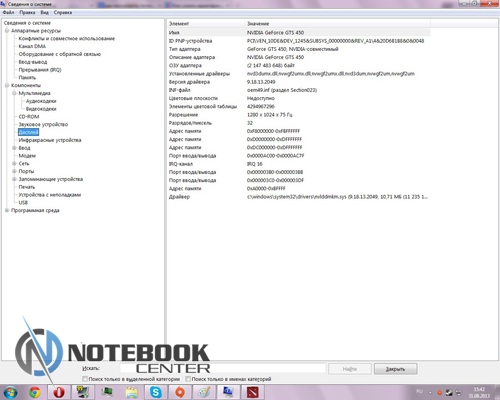This screenshot has height=400, width=500.
Task: Select the Разрешение row
Action: 298,115
